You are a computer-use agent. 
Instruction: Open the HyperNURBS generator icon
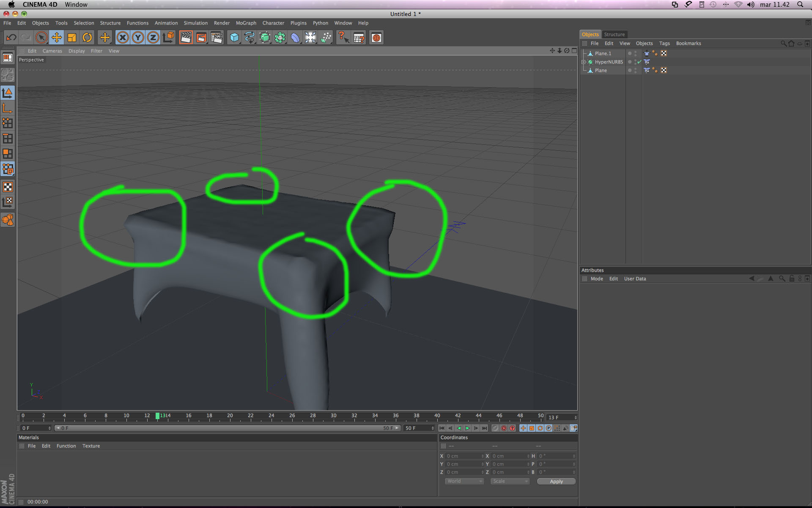[x=264, y=38]
